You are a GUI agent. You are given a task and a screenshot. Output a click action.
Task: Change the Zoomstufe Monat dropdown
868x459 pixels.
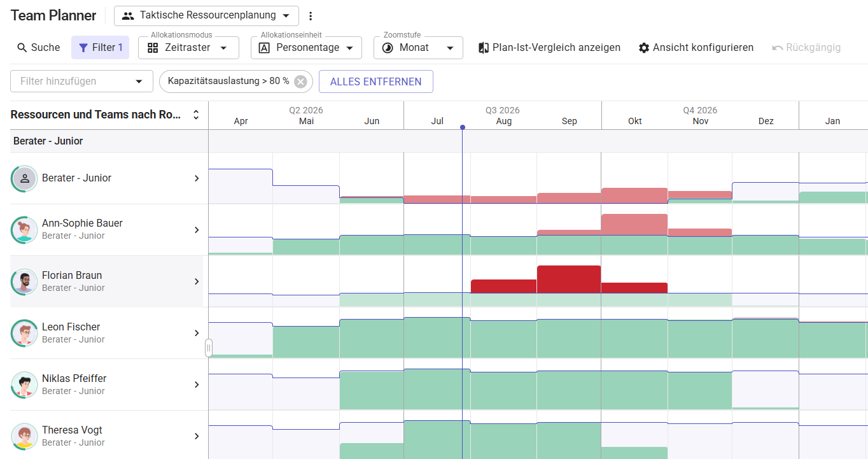pyautogui.click(x=418, y=48)
